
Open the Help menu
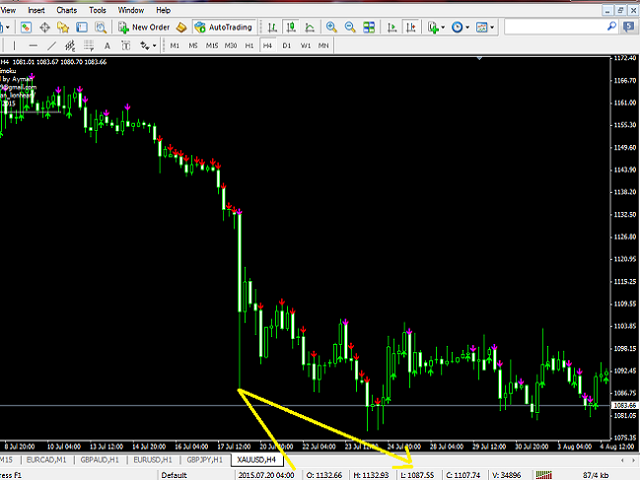(x=163, y=10)
